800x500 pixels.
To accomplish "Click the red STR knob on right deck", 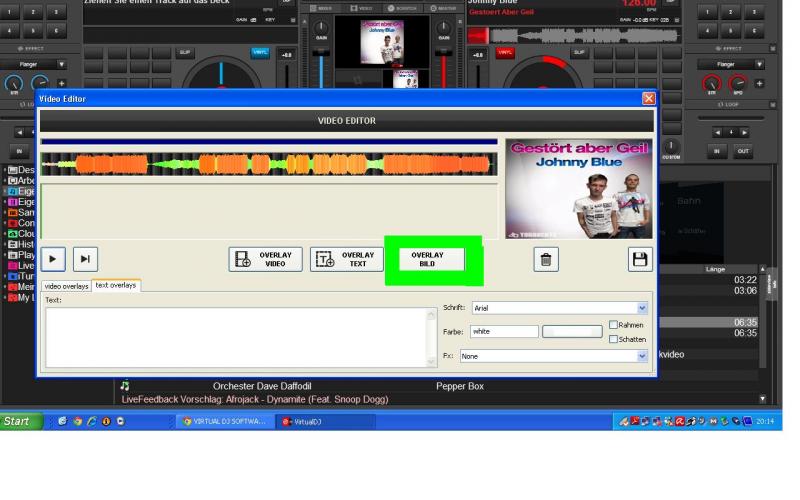I will click(x=711, y=83).
